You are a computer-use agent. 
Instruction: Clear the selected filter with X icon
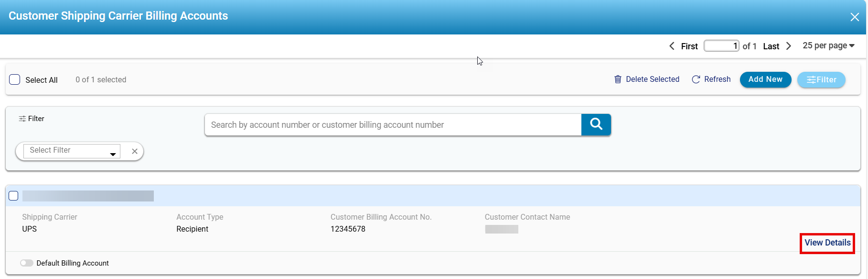coord(135,151)
